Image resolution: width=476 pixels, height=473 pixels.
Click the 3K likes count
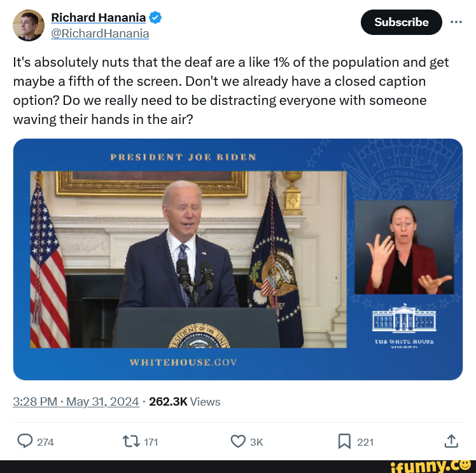coord(256,442)
